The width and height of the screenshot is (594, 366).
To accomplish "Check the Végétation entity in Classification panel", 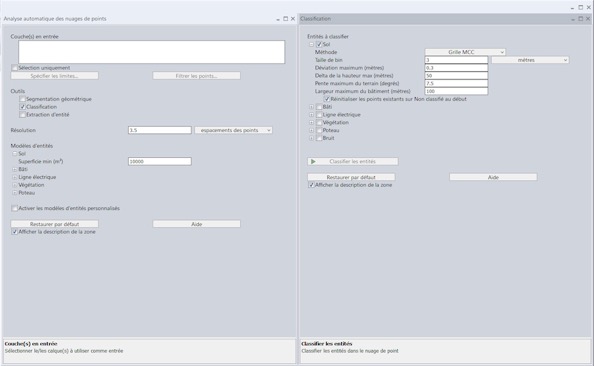I will pos(319,122).
